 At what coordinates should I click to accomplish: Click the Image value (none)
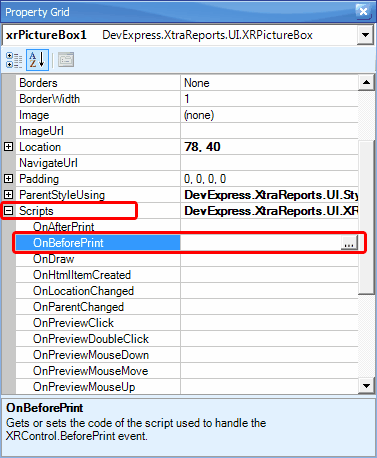[199, 115]
